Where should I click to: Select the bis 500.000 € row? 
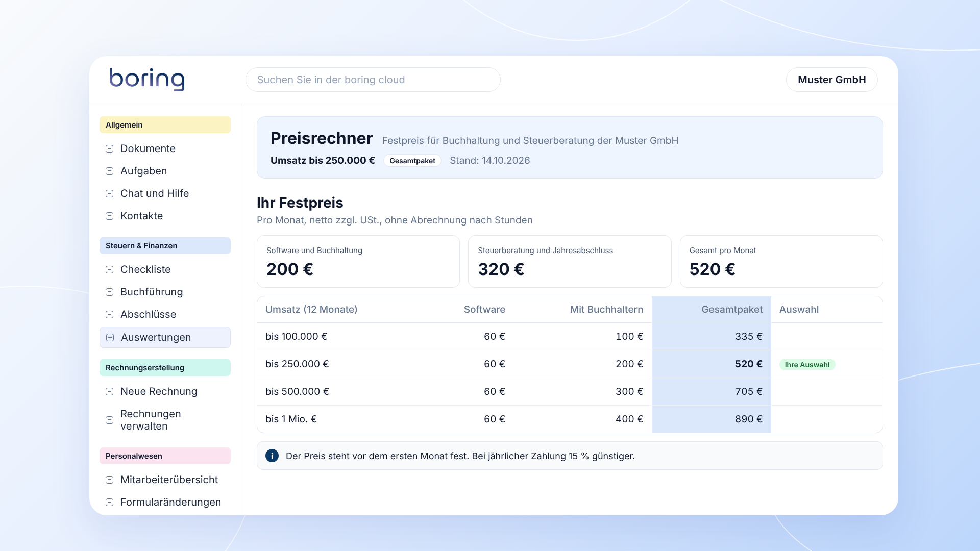point(570,392)
